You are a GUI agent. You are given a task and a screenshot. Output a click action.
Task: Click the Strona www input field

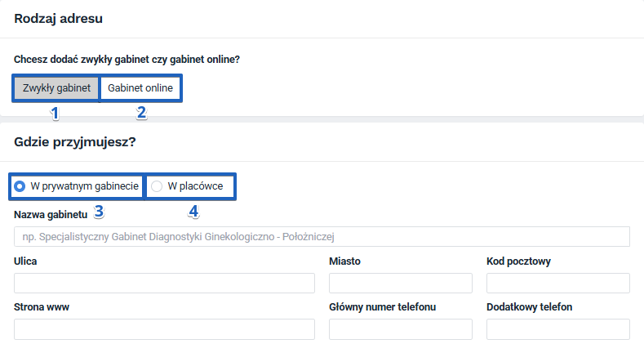click(x=164, y=328)
